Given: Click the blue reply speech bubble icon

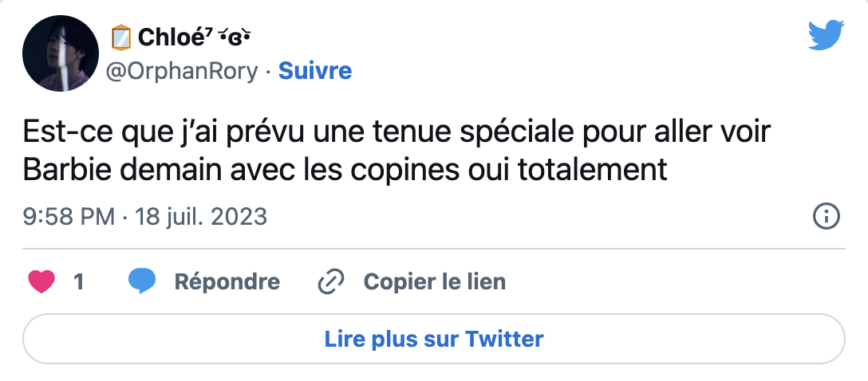Looking at the screenshot, I should click(142, 281).
